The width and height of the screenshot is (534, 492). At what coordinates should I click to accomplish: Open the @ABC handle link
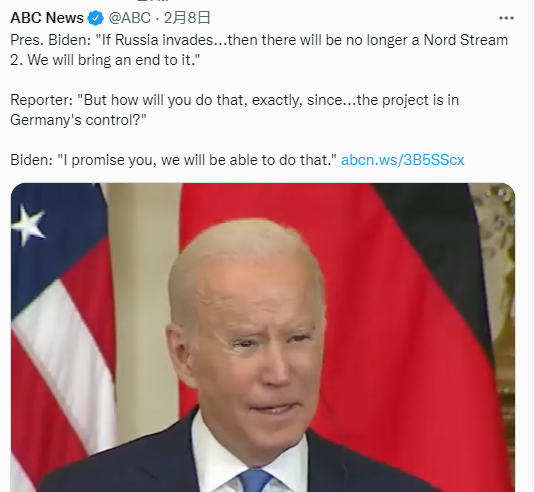coord(129,18)
